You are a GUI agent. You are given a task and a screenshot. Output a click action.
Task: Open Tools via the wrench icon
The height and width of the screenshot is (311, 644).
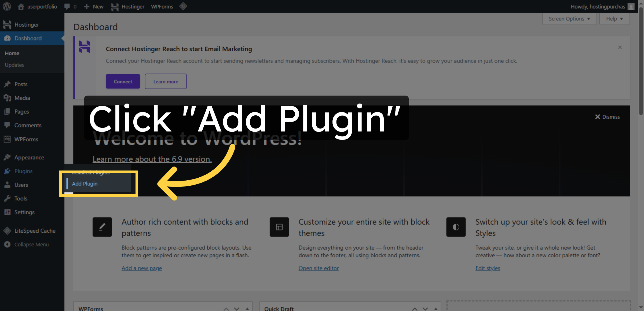[8, 198]
